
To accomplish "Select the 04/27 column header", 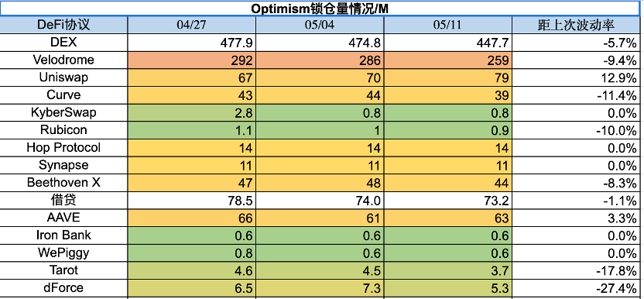I will coord(192,25).
